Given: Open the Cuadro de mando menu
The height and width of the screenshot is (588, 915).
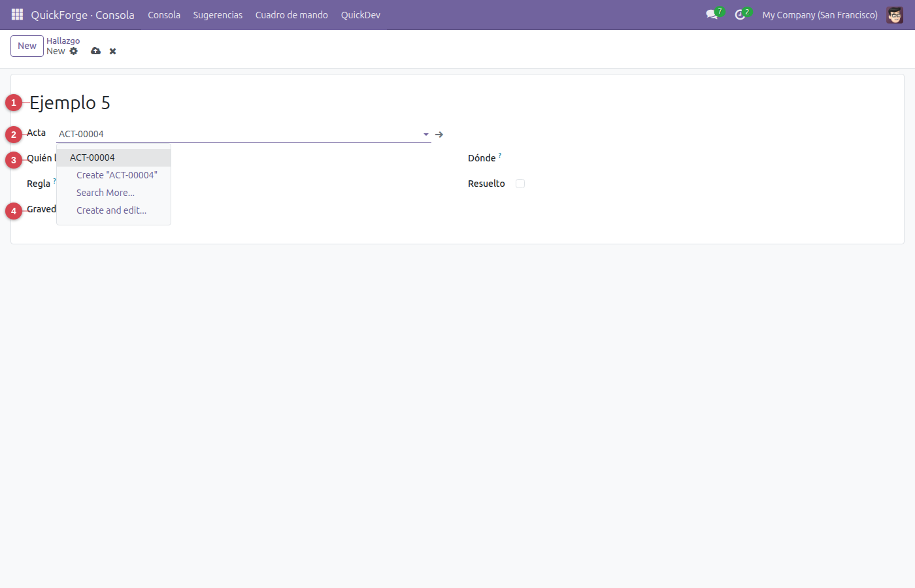Looking at the screenshot, I should (291, 14).
